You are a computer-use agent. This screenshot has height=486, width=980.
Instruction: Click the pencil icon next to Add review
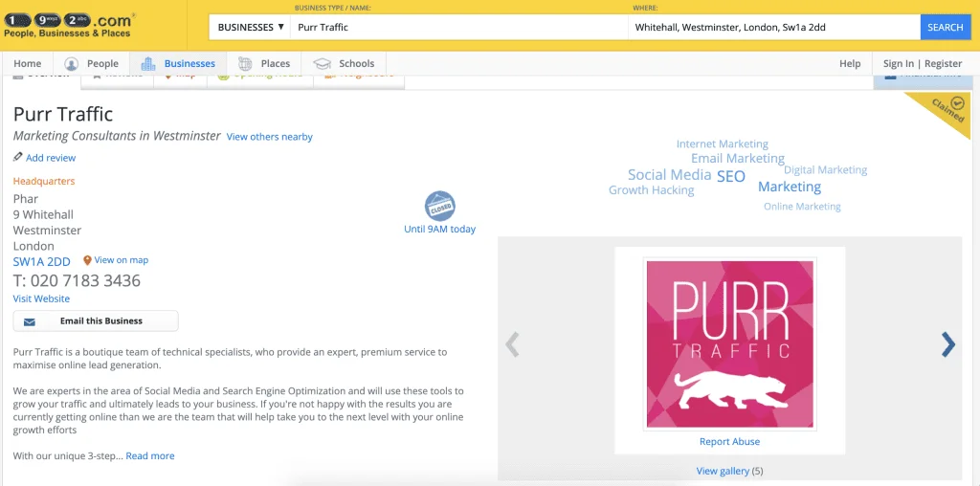(x=17, y=157)
